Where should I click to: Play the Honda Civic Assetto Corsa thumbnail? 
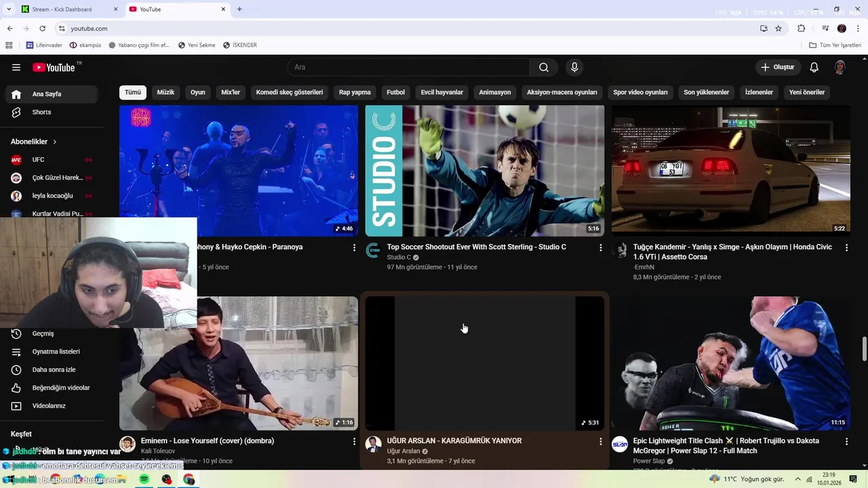click(x=731, y=169)
